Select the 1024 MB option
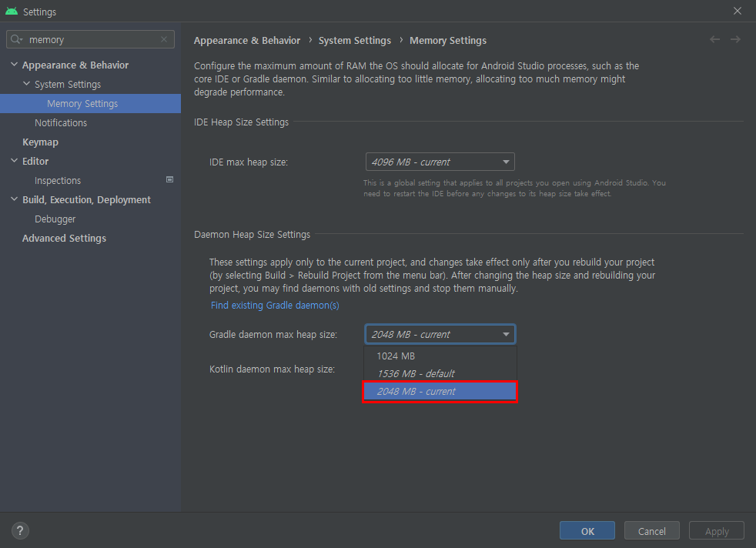This screenshot has height=548, width=756. (440, 356)
